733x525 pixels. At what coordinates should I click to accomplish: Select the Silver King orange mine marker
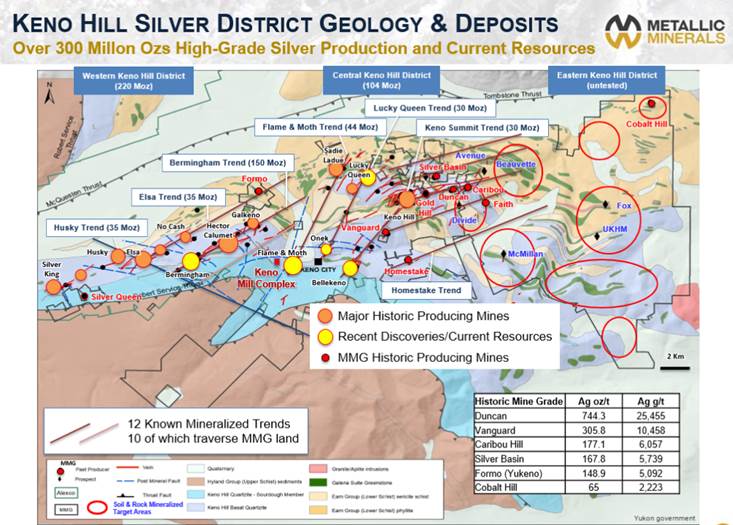point(53,287)
